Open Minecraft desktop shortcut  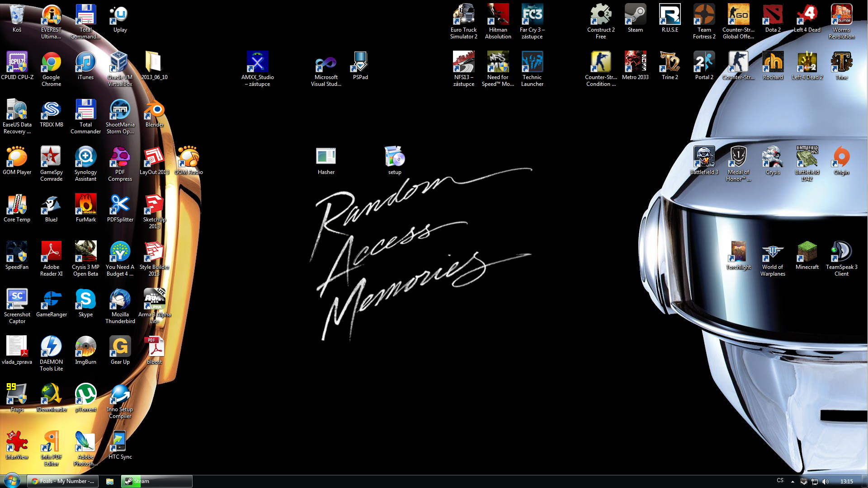click(x=807, y=256)
